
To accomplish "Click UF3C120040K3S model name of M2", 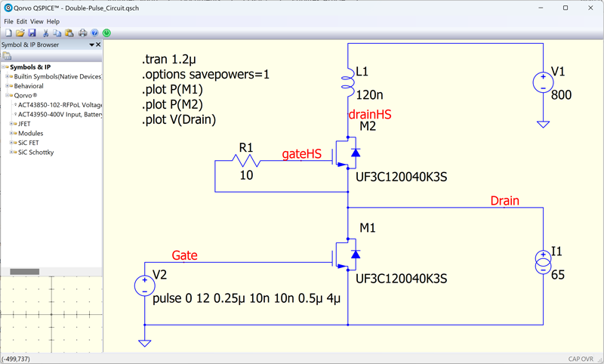I will pos(402,177).
